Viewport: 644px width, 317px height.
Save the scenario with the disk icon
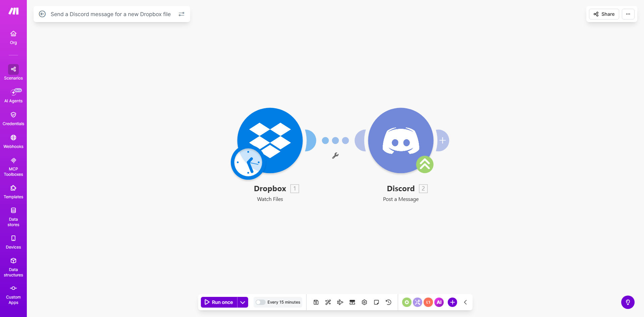click(316, 302)
